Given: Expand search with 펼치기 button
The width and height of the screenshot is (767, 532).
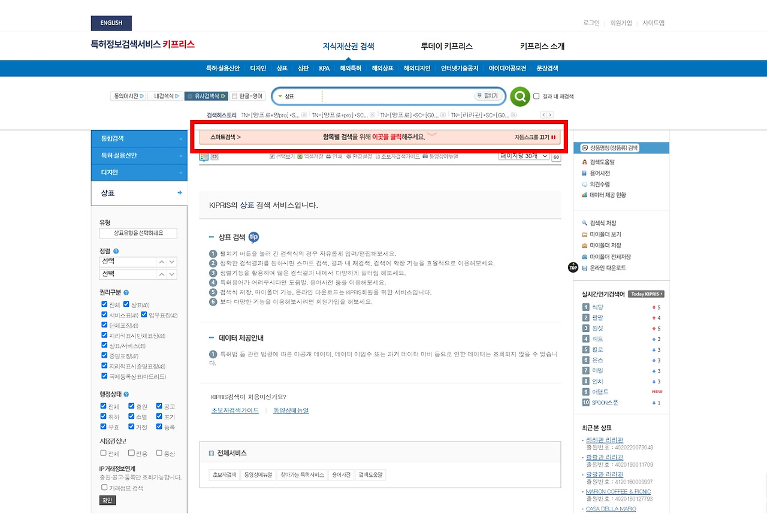Looking at the screenshot, I should coord(487,96).
